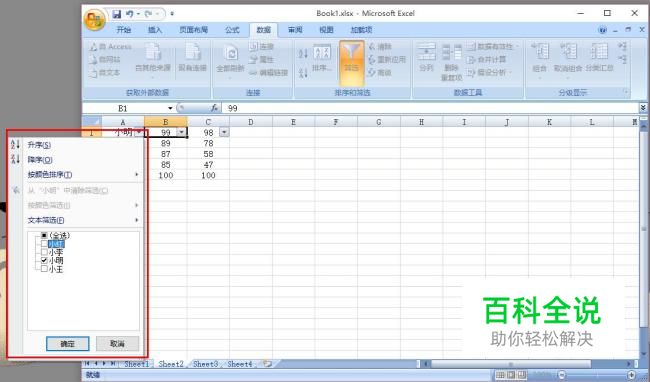
Task: Switch to the Insert (插入) ribbon tab
Action: [x=155, y=30]
